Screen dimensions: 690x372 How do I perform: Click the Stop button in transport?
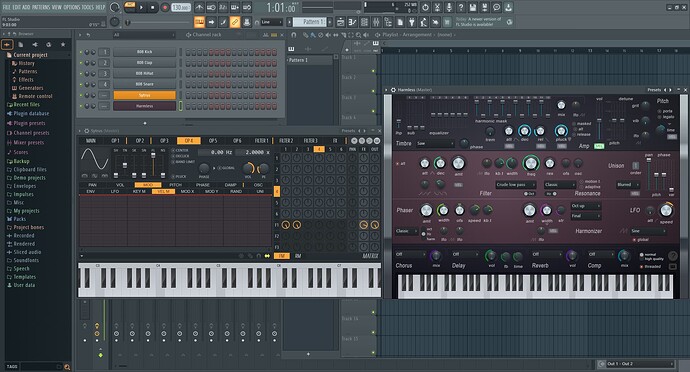click(153, 7)
